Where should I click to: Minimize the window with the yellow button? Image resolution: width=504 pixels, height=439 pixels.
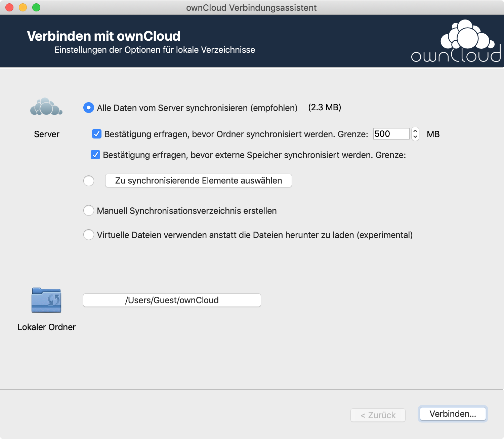(23, 7)
